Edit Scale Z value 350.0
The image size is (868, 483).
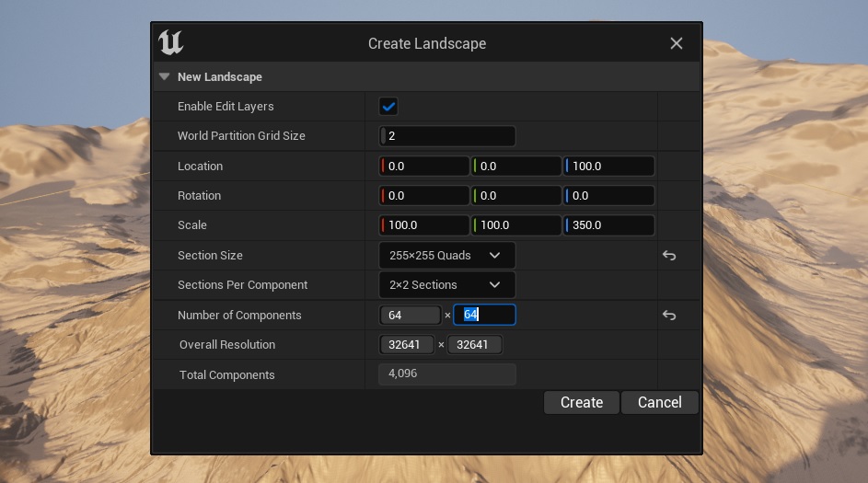coord(608,225)
